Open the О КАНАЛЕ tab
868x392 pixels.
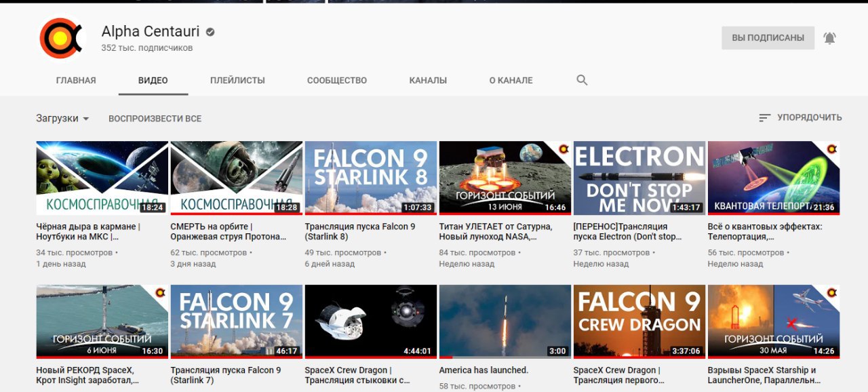[511, 80]
